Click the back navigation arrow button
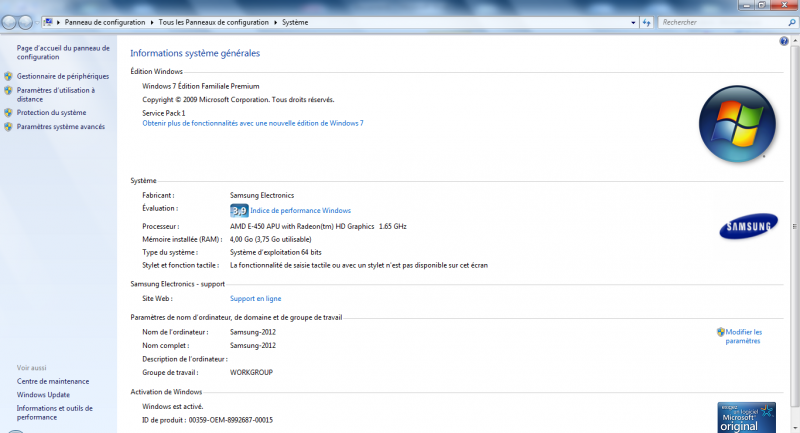Viewport: 800px width, 433px height. click(9, 22)
